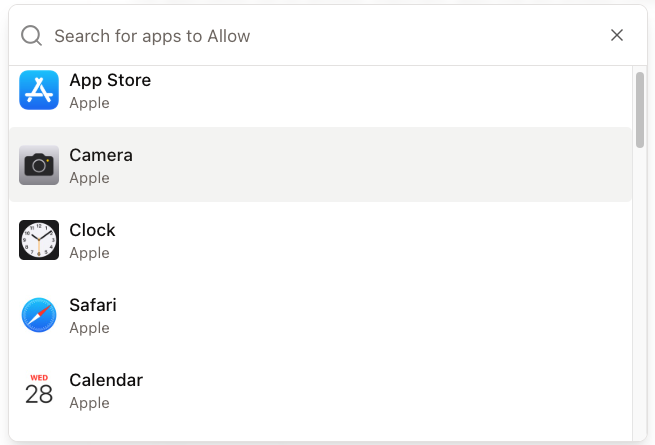655x445 pixels.
Task: Click the magnifying glass search icon
Action: pos(32,36)
